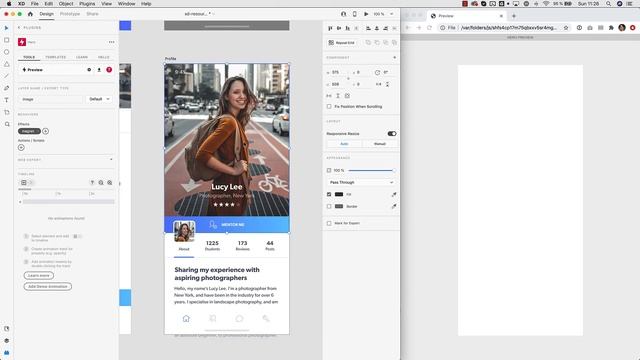Open the Templates tab in plugin
This screenshot has height=360, width=640.
pyautogui.click(x=56, y=57)
